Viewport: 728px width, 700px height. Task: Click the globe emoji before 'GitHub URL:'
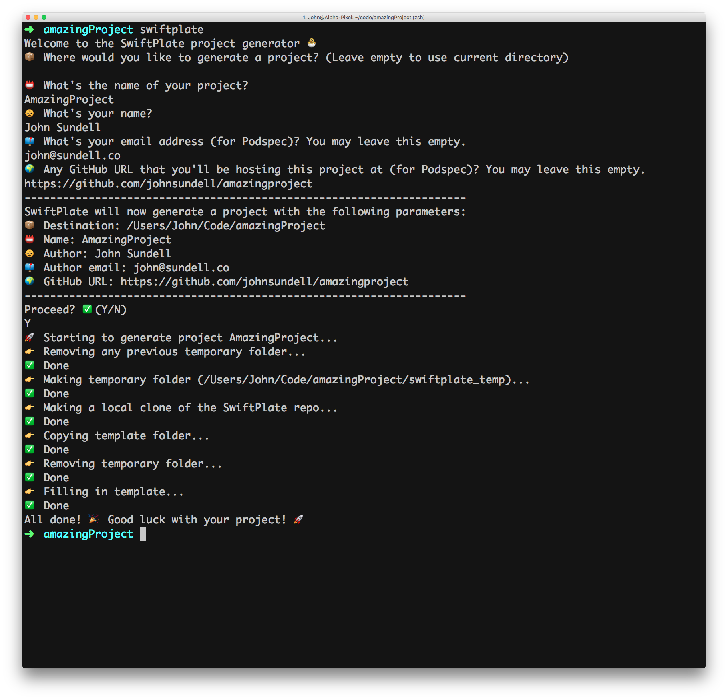[x=30, y=281]
